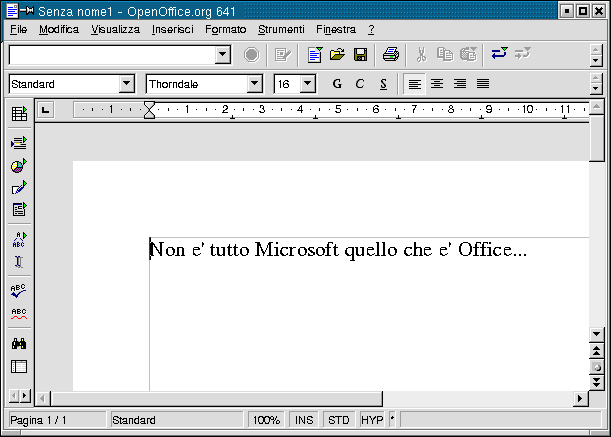Open the Modifica menu
The image size is (611, 437).
[59, 30]
